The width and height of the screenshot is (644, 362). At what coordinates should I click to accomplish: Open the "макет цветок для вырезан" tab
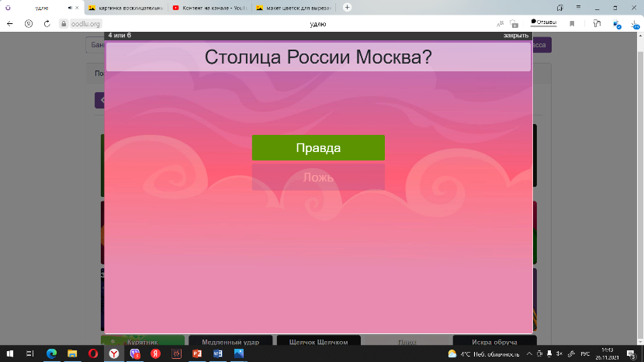293,8
